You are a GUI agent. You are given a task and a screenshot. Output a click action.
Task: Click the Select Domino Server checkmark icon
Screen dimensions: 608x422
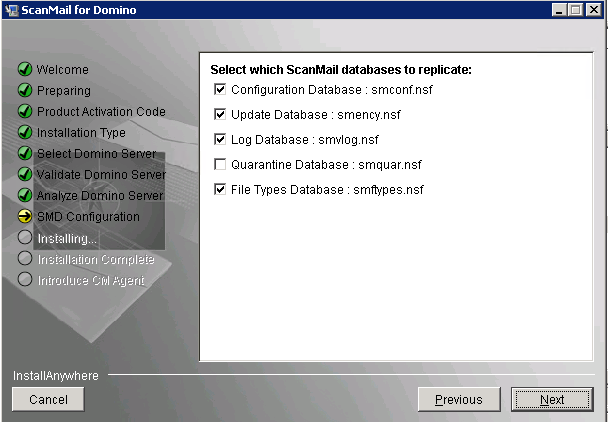coord(26,154)
